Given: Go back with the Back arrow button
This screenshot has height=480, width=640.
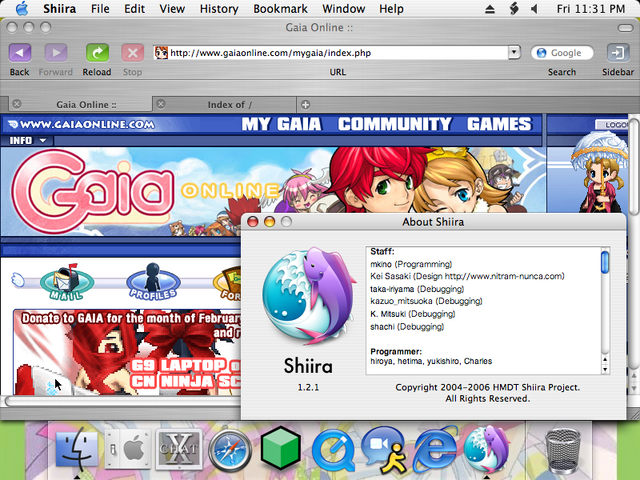Looking at the screenshot, I should 20,53.
